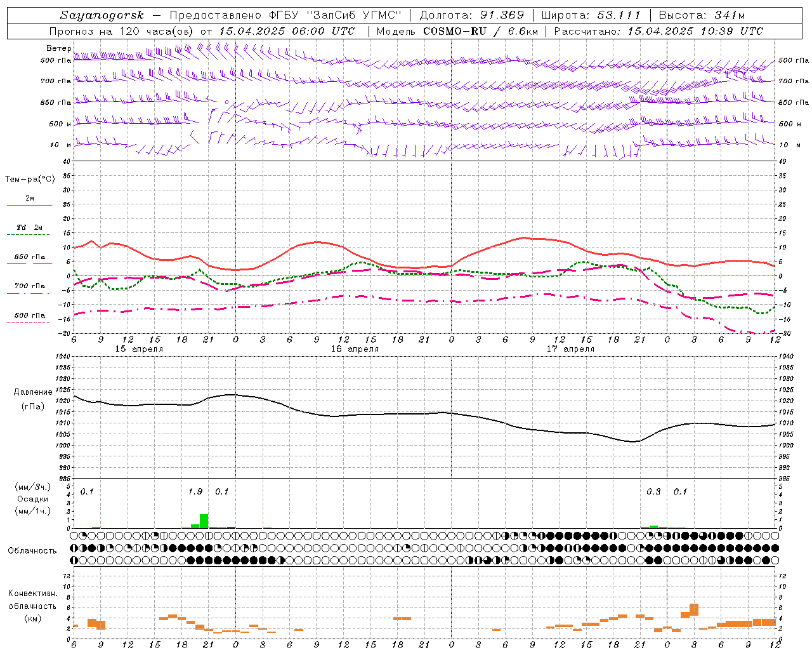
Task: Click the 'Td 2м' dew point legend entry
Action: (29, 227)
